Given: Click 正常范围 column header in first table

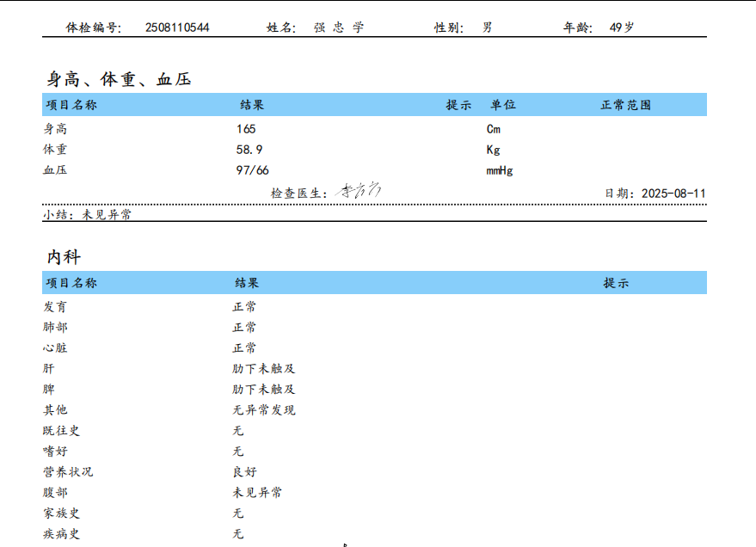Looking at the screenshot, I should 625,105.
